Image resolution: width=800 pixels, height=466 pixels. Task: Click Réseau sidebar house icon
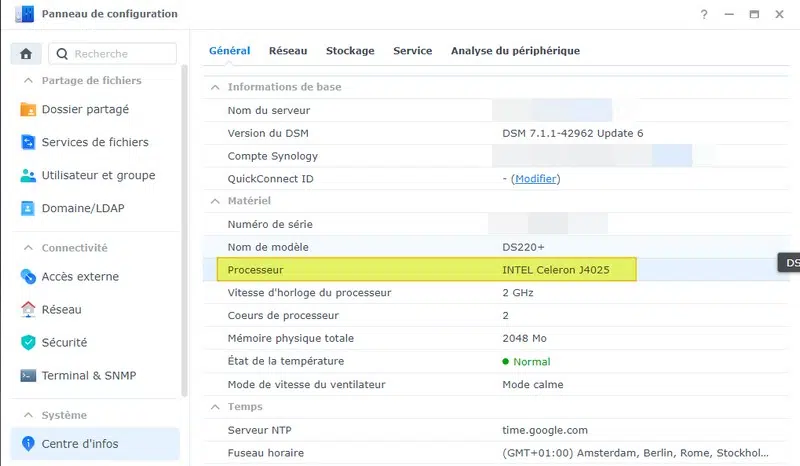click(x=28, y=309)
